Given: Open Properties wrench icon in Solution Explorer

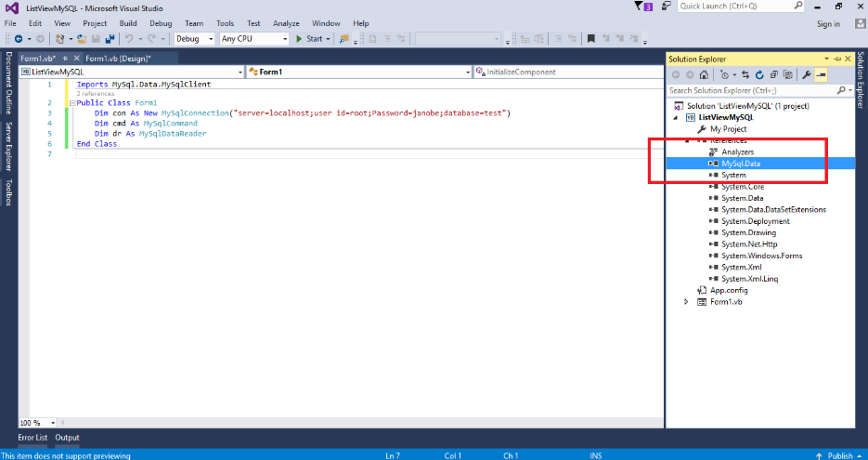Looking at the screenshot, I should [x=807, y=75].
